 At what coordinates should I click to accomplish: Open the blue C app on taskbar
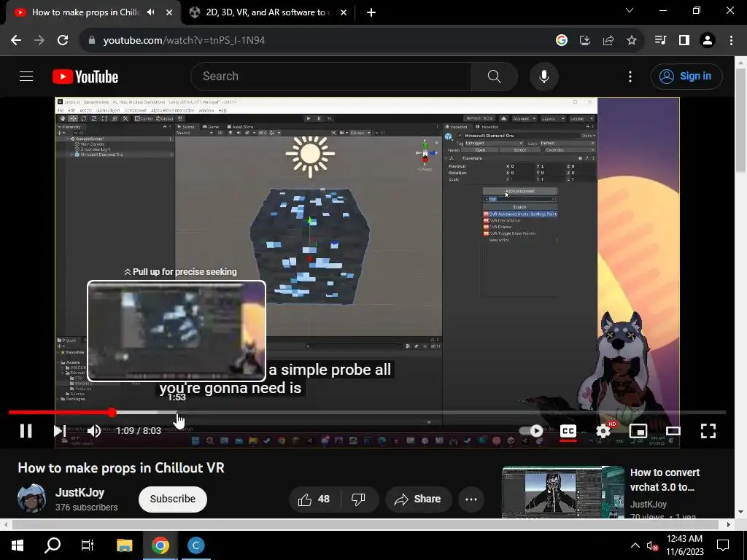[196, 545]
